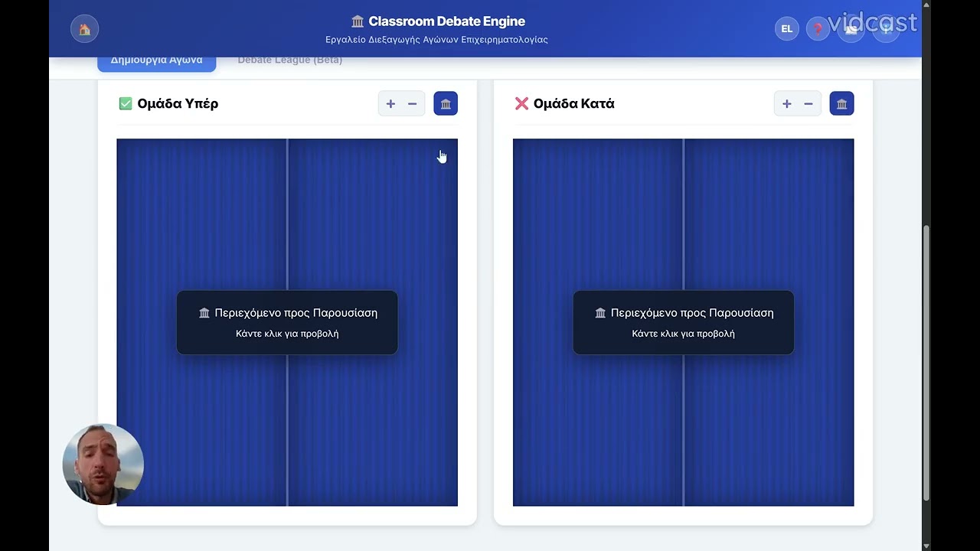Reveal Ομάδα Κατά content by clicking its curtain overlay

point(683,322)
